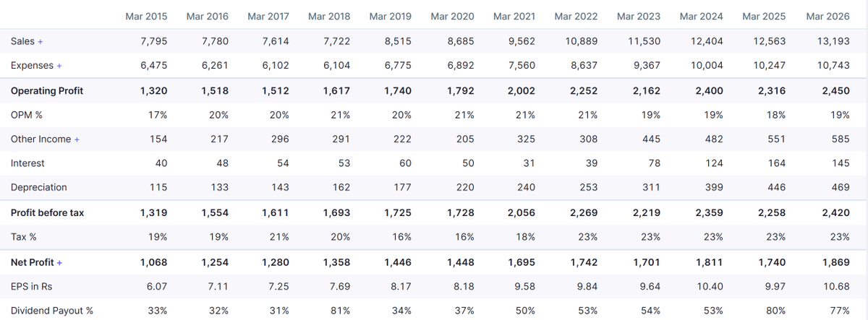Click Other Income value 154
Screen dimensions: 868x320
pyautogui.click(x=158, y=139)
